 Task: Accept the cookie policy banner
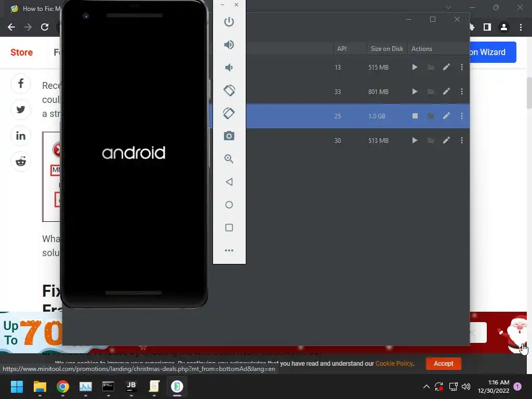click(444, 363)
